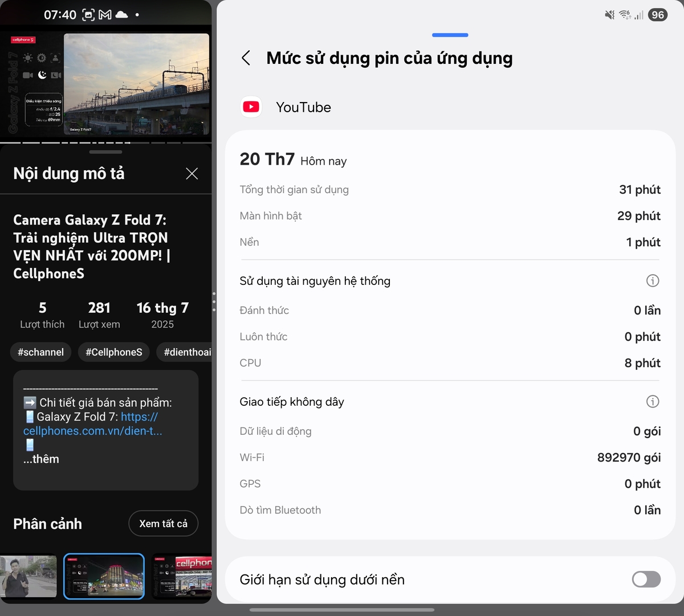Select Wi-Fi 892970 gói row
684x616 pixels.
point(450,458)
